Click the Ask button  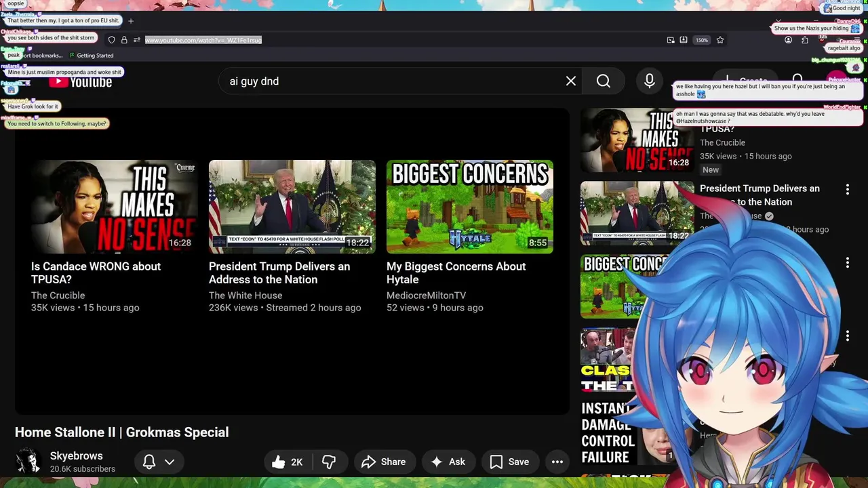pyautogui.click(x=448, y=462)
